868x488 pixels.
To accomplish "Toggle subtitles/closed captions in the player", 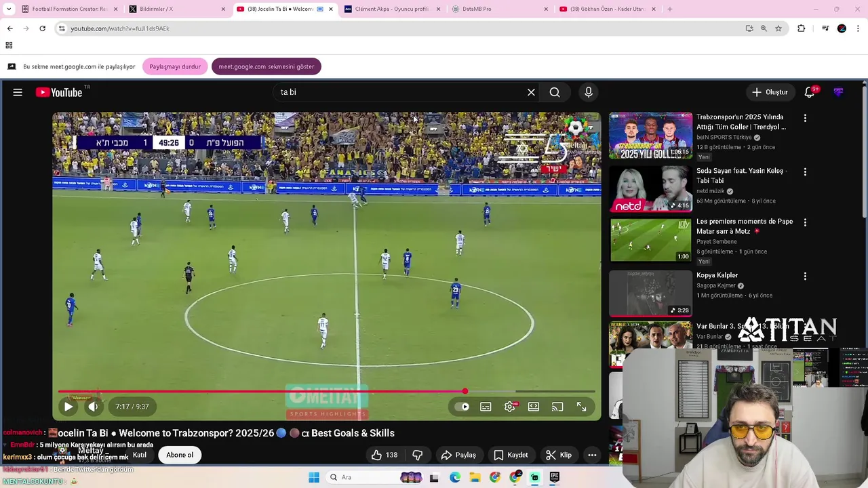I will click(x=486, y=407).
